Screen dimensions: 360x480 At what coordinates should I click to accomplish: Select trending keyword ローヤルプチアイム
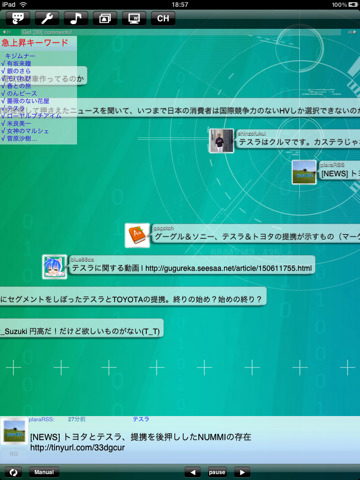34,116
